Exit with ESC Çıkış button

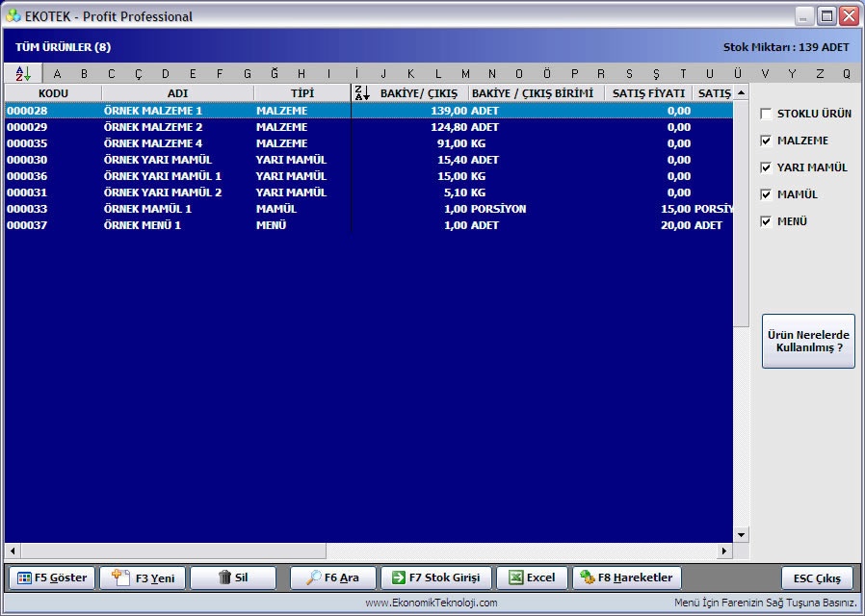click(817, 578)
